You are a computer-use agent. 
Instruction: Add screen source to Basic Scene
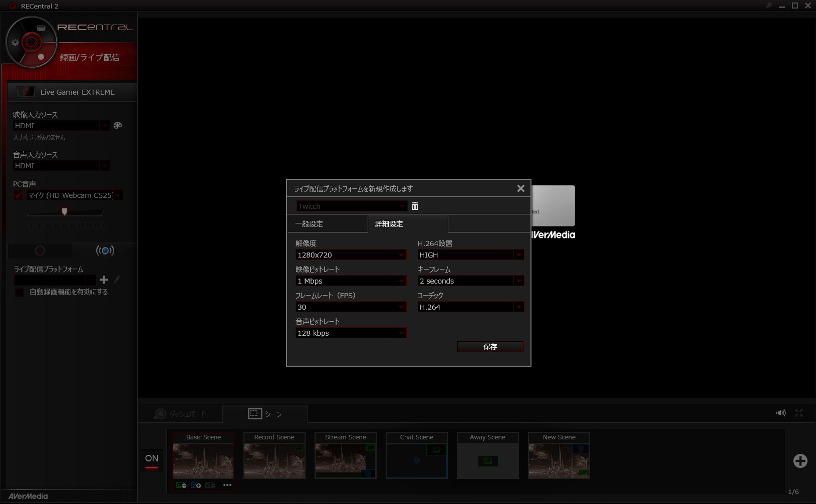point(210,485)
